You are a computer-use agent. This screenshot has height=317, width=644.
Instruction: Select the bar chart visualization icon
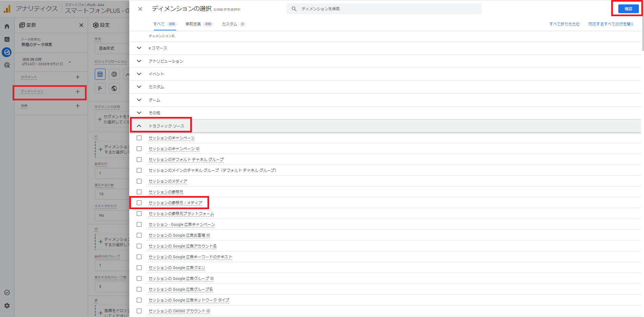pyautogui.click(x=100, y=89)
